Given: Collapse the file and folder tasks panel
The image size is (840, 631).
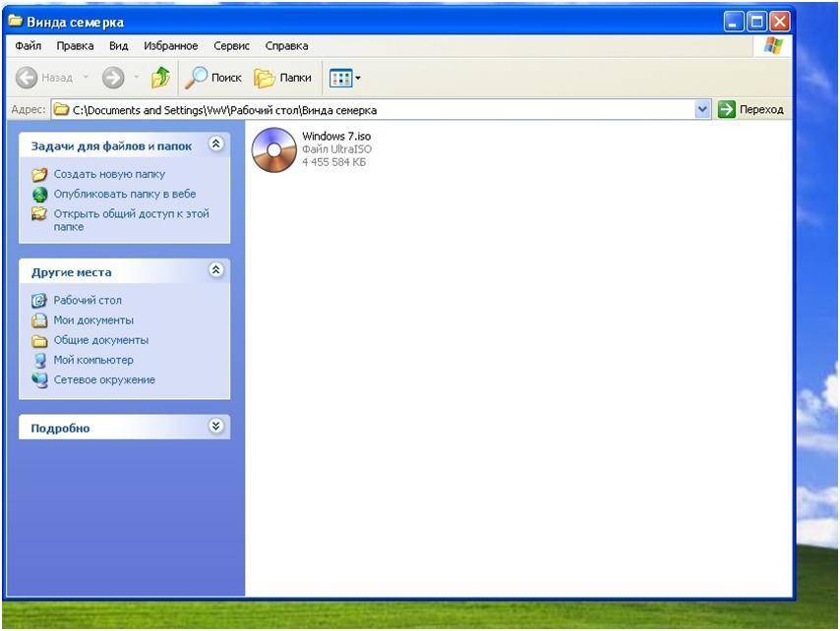Looking at the screenshot, I should click(216, 144).
